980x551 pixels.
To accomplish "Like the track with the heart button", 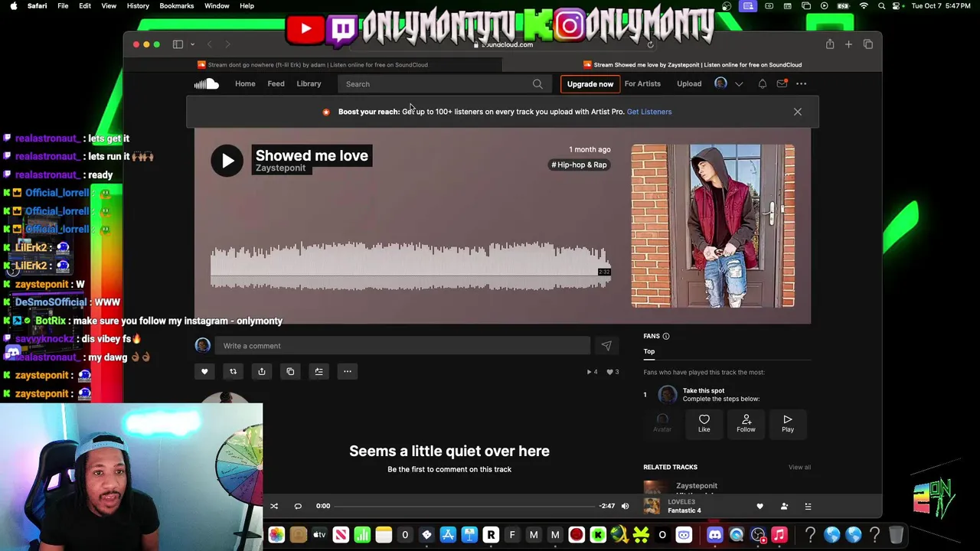I will tap(204, 371).
